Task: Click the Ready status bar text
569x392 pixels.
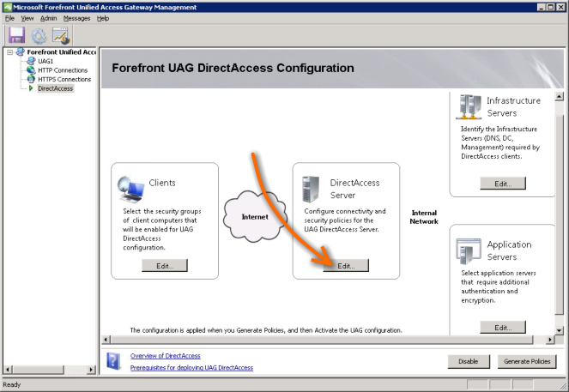Action: click(x=12, y=384)
